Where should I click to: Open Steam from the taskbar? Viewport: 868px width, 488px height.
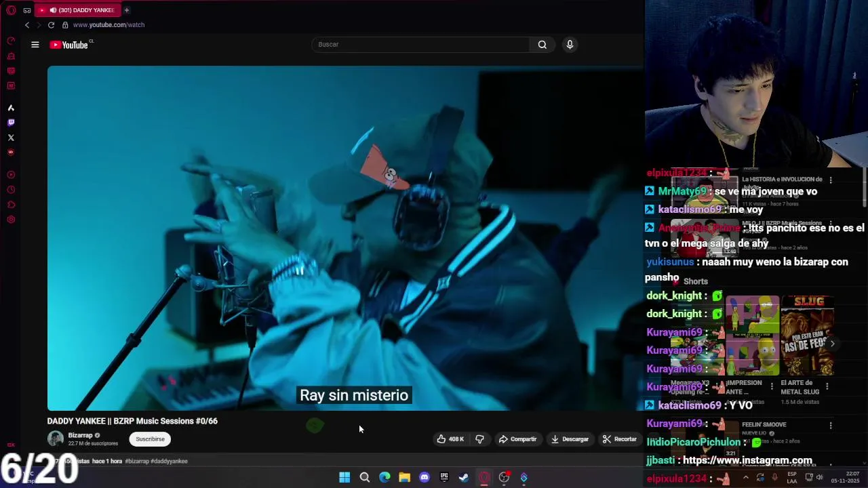(464, 477)
